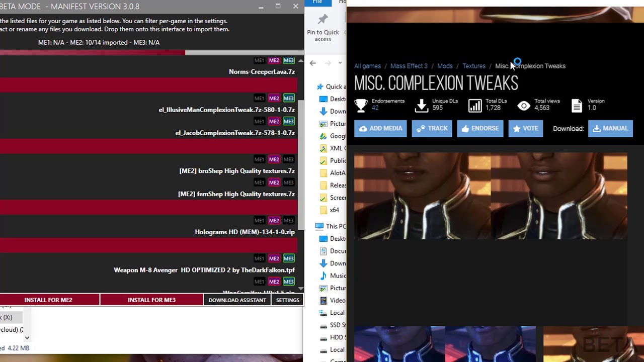Start a MANUAL download of the mod

tap(610, 128)
